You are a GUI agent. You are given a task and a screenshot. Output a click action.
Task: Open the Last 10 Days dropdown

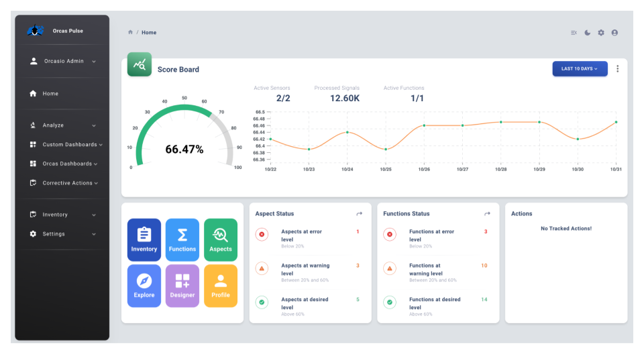coord(580,68)
